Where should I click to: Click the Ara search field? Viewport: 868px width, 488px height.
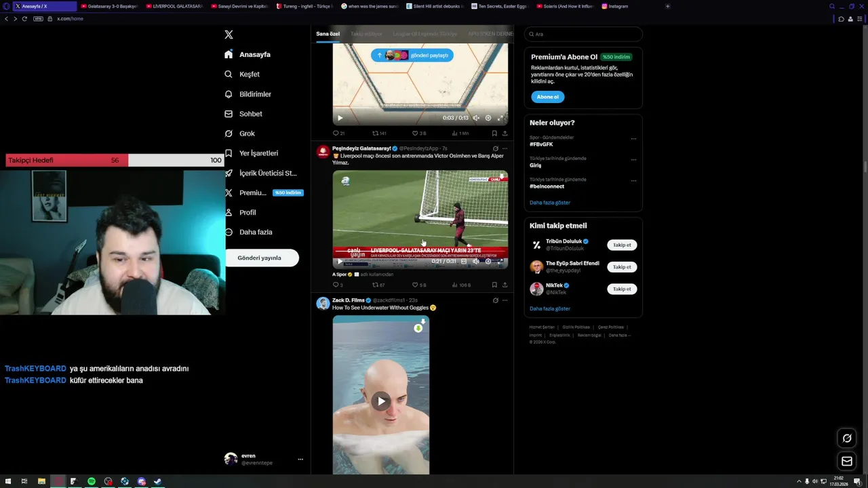tap(583, 34)
